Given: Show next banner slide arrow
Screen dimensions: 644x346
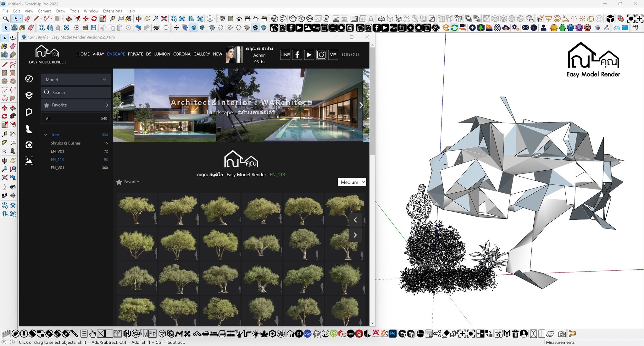Looking at the screenshot, I should (x=361, y=105).
